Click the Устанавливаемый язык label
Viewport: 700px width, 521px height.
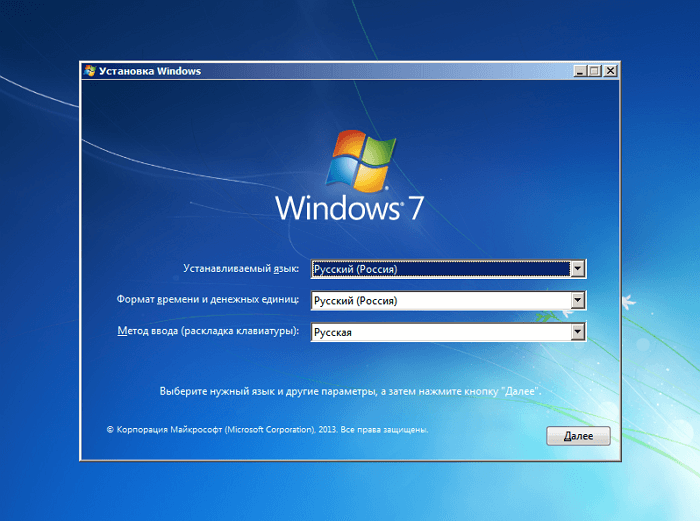point(241,269)
